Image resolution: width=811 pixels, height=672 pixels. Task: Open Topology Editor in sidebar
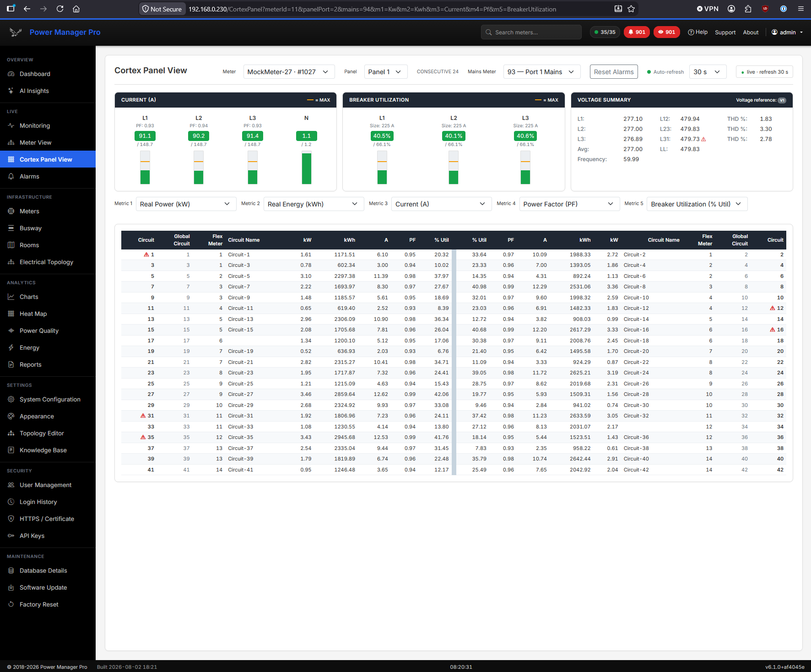pos(48,433)
